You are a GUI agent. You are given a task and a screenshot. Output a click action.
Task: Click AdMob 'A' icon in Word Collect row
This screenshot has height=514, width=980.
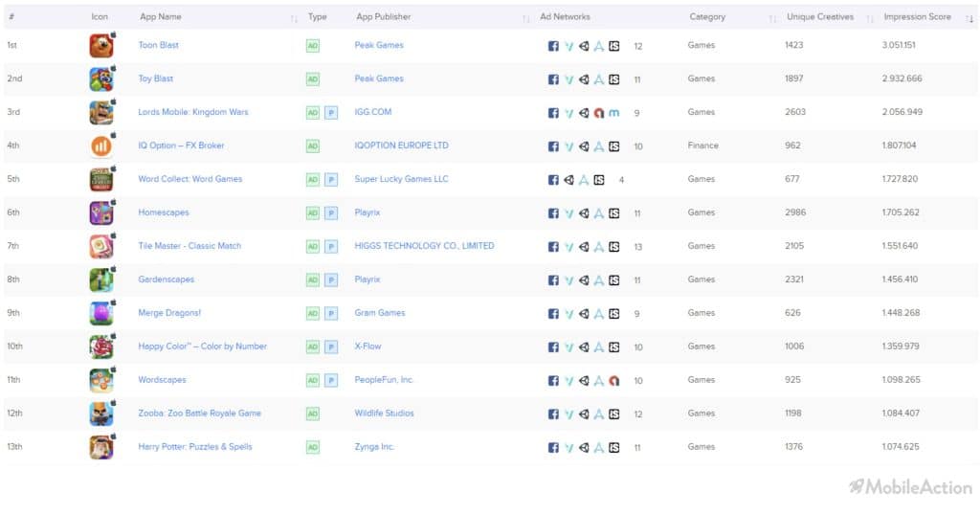(x=584, y=179)
